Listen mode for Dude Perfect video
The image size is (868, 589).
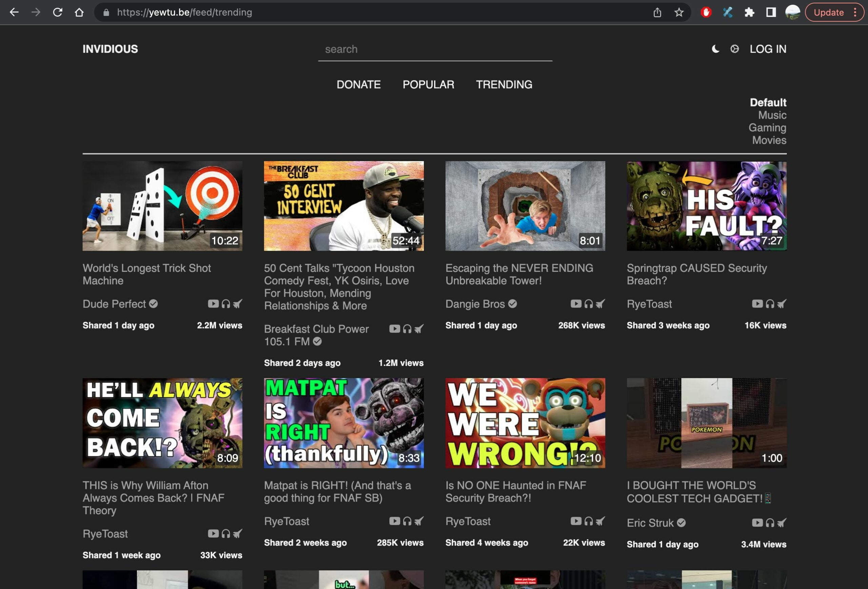[225, 303]
